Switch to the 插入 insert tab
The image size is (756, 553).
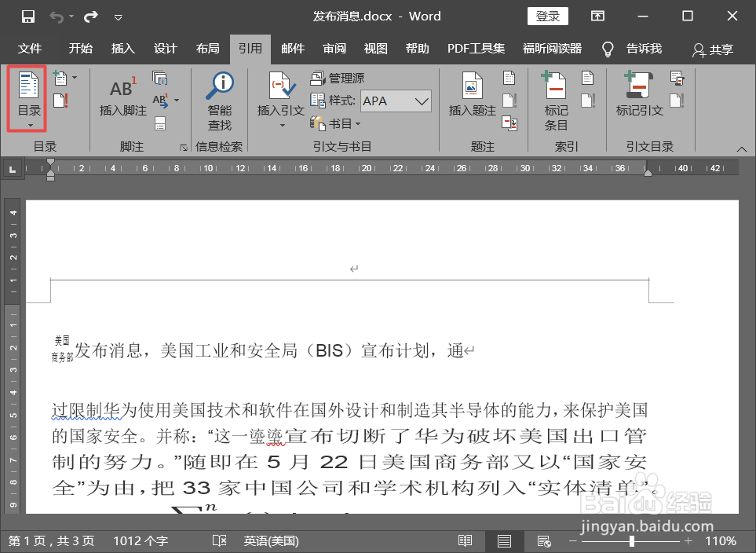pyautogui.click(x=123, y=49)
